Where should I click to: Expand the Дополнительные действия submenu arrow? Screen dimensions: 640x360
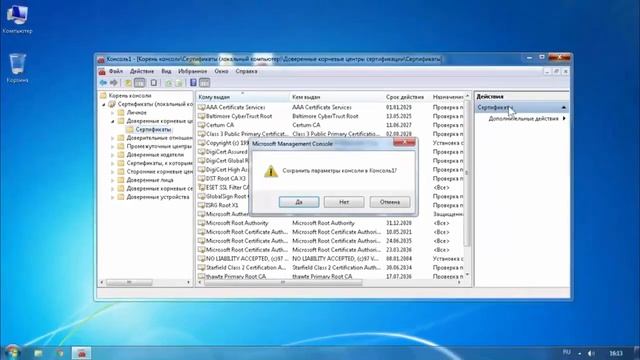[x=564, y=118]
